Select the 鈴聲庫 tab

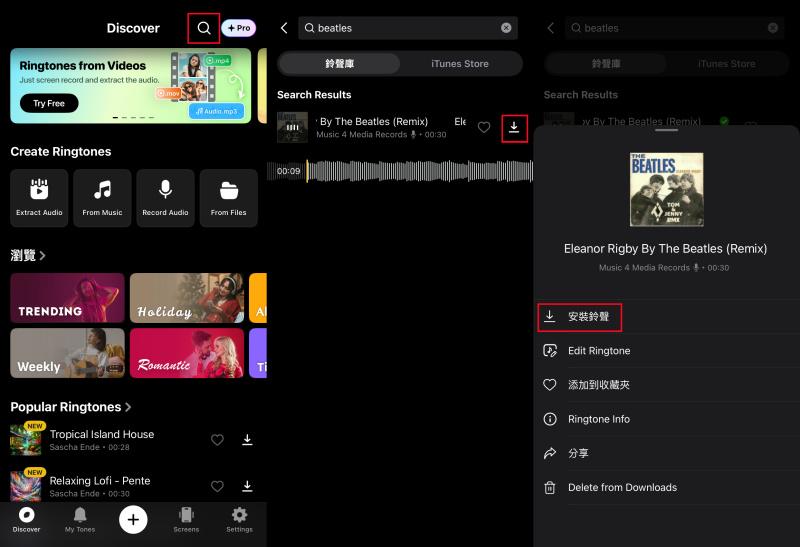coord(340,64)
